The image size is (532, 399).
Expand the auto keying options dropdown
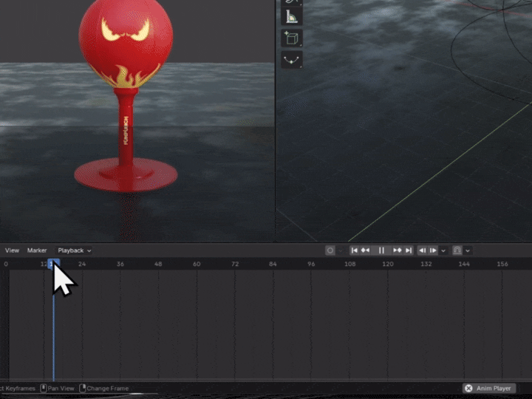coord(341,250)
